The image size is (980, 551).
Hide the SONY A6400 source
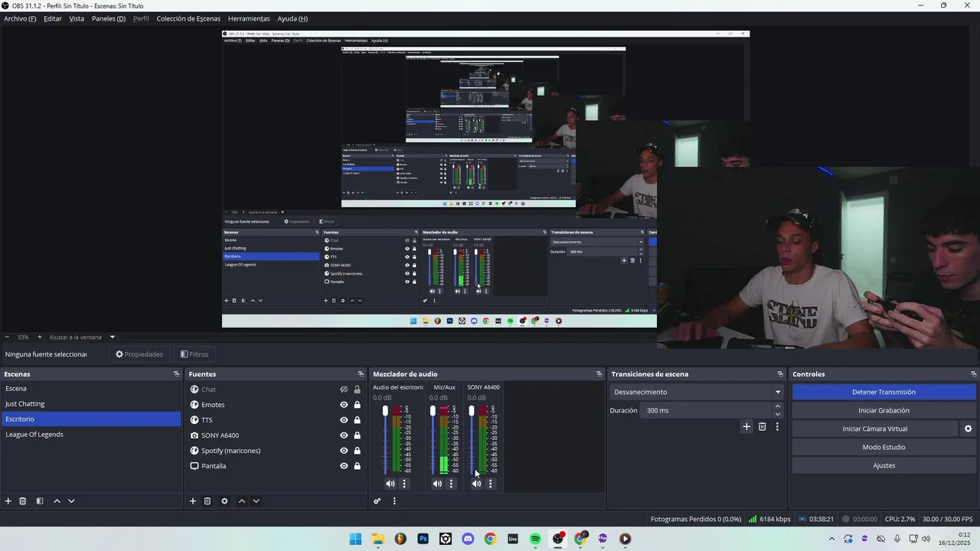click(x=344, y=435)
